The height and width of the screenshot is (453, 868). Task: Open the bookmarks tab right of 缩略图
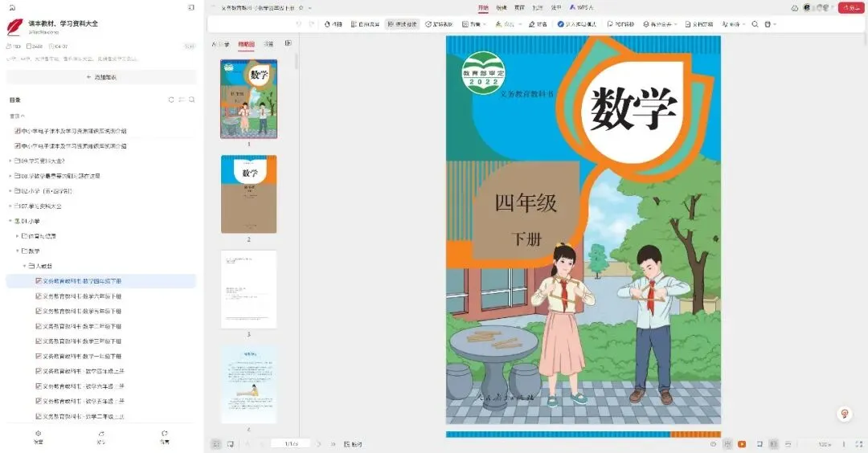coord(268,43)
